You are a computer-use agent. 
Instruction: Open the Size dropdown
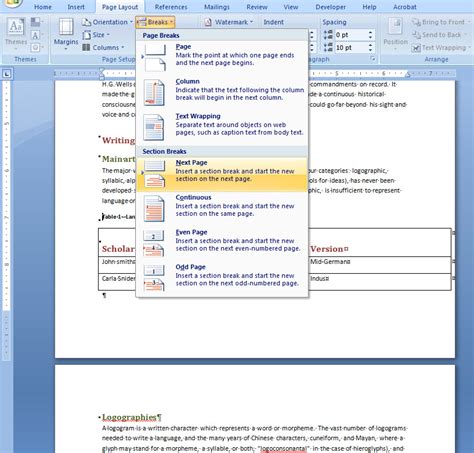[96, 35]
